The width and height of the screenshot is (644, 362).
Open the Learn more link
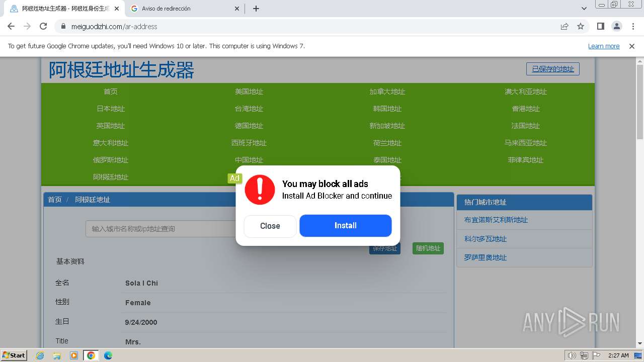point(604,46)
